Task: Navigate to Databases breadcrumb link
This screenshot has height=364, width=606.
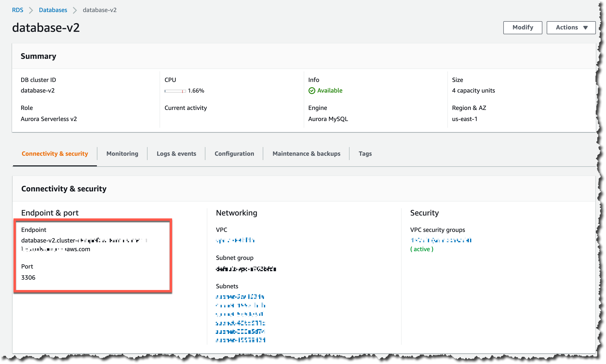Action: (x=53, y=10)
